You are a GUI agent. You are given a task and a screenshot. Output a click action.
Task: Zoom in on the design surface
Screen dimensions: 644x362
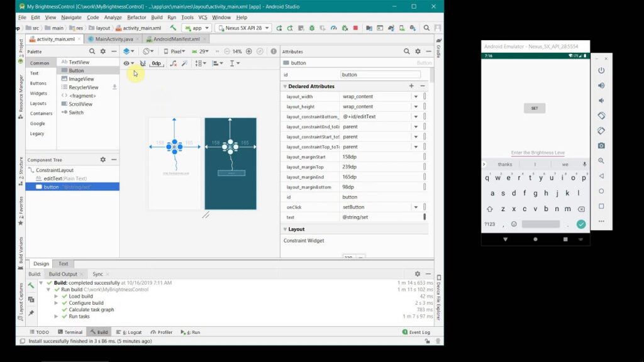click(249, 52)
